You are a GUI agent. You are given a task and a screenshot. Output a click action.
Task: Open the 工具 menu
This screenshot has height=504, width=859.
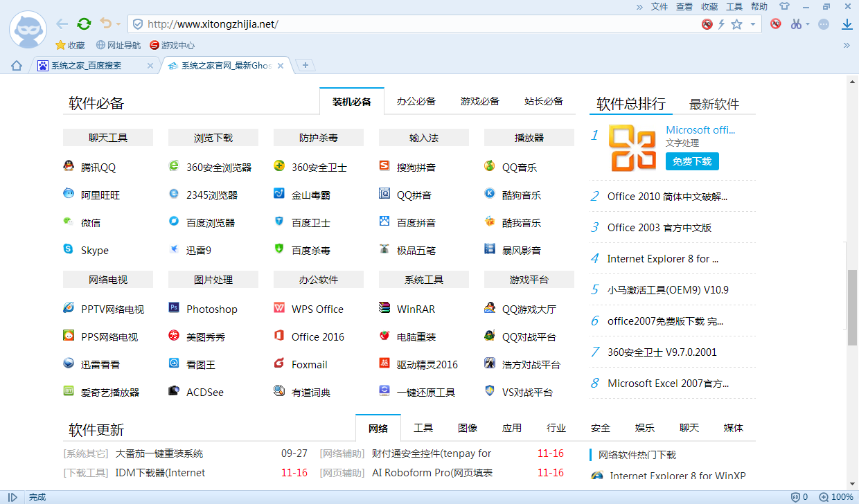click(734, 6)
